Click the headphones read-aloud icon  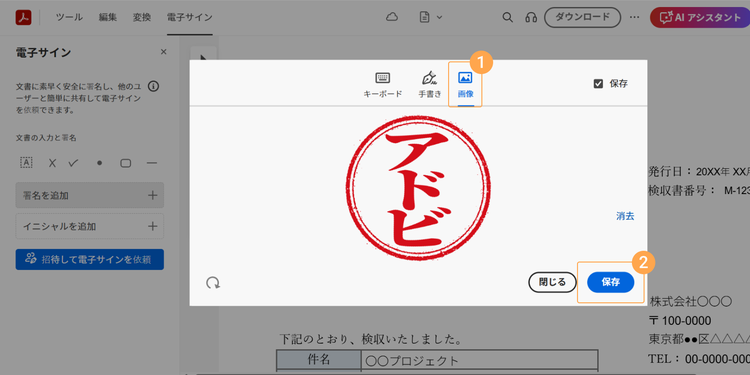[x=530, y=17]
